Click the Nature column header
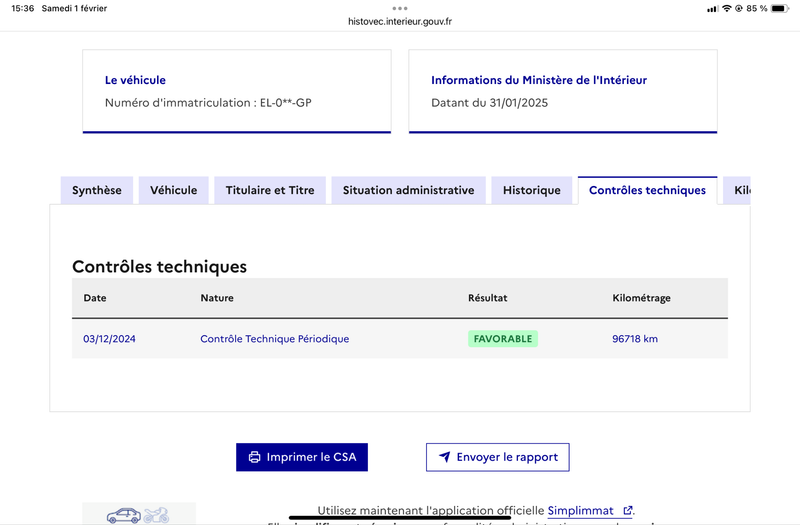The height and width of the screenshot is (525, 800). coord(217,298)
